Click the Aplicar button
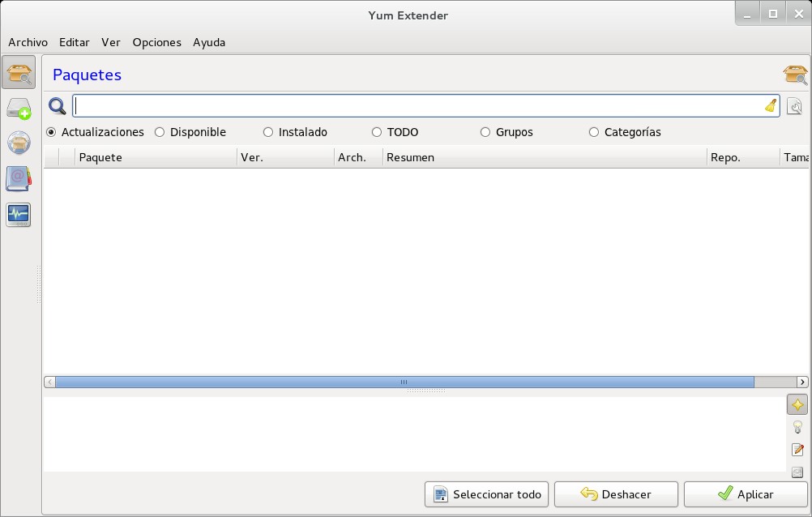Screen dimensions: 812x517 [x=746, y=494]
